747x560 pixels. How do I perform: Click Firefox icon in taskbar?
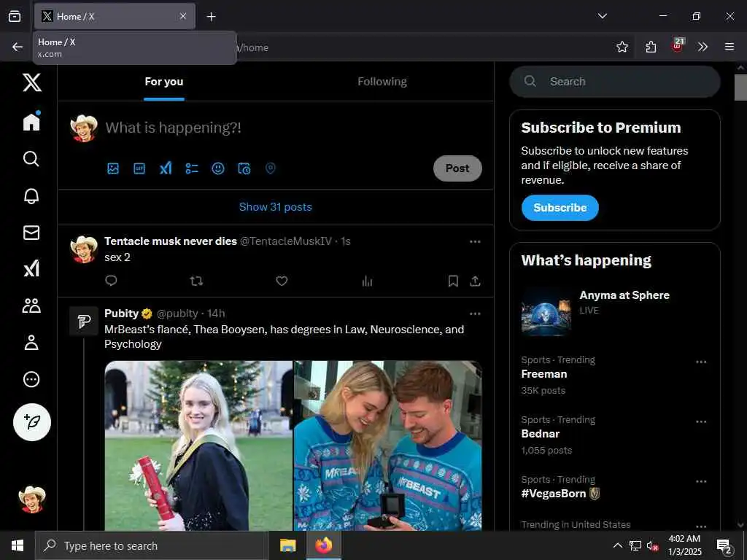[323, 545]
